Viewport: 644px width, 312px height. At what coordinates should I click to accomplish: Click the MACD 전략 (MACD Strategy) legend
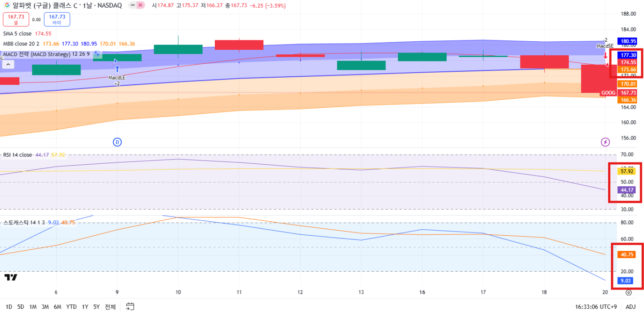46,54
